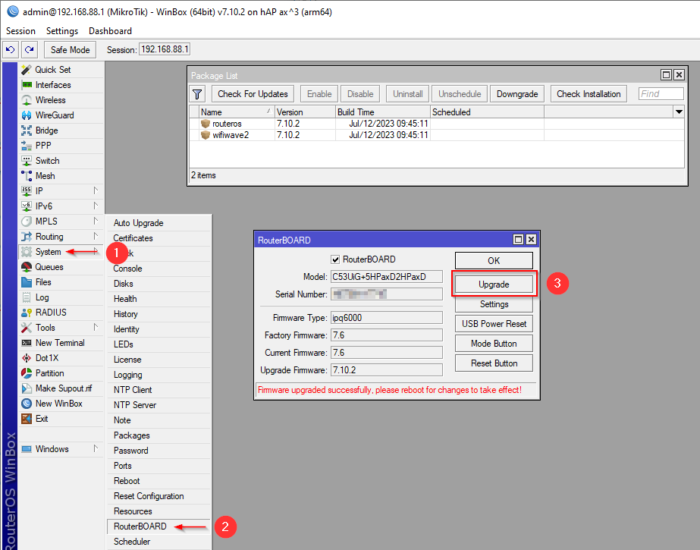Viewport: 700px width, 550px height.
Task: Click the Upgrade Firmware field
Action: pos(387,370)
